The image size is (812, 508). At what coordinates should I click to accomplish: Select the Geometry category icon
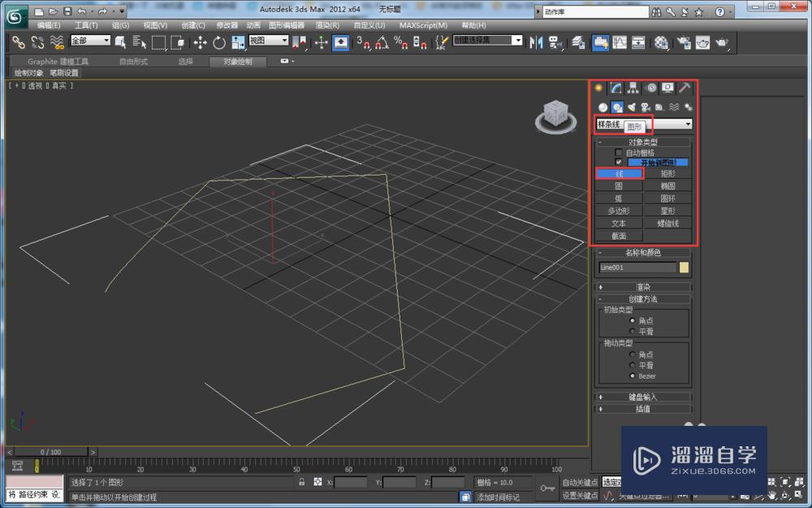click(603, 106)
